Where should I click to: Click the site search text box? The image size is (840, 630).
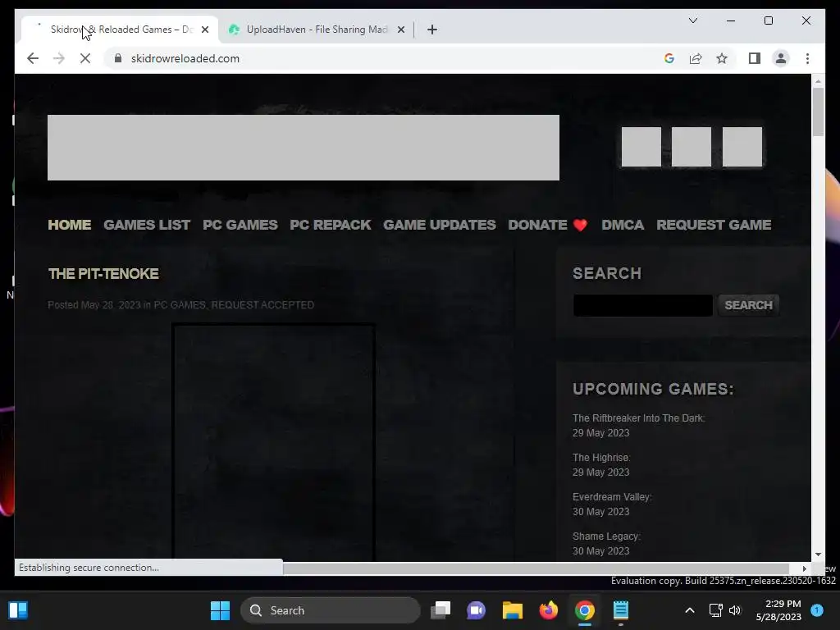[x=642, y=305]
